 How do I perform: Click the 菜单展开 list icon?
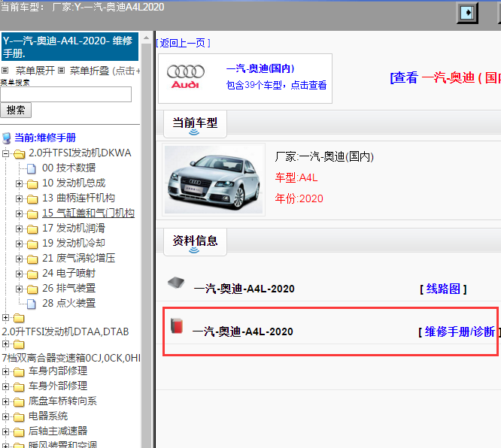coord(5,70)
